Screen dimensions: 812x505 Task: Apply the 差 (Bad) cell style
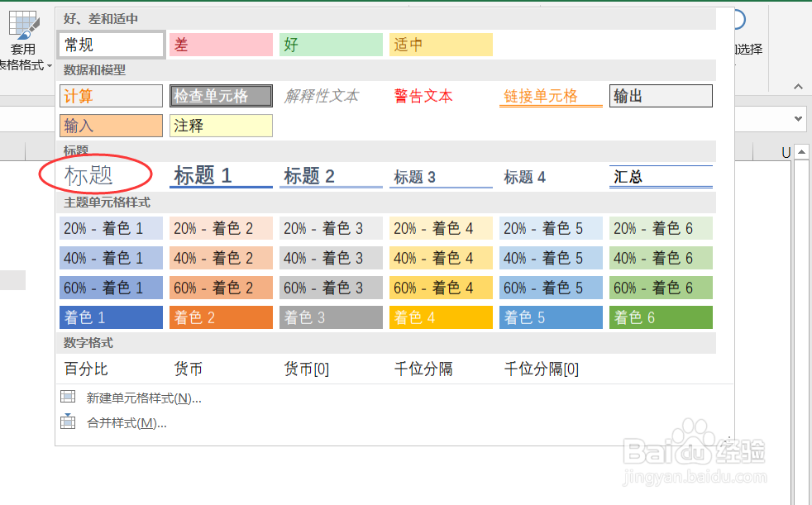tap(221, 44)
